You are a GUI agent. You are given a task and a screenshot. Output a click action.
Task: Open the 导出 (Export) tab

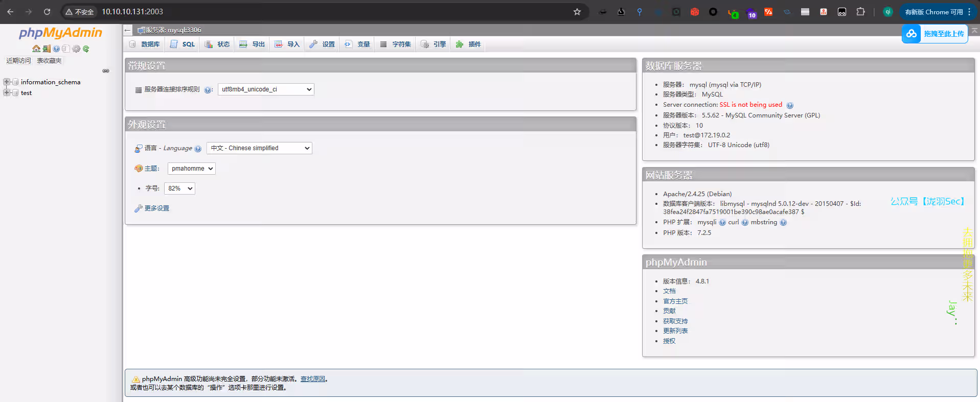253,44
